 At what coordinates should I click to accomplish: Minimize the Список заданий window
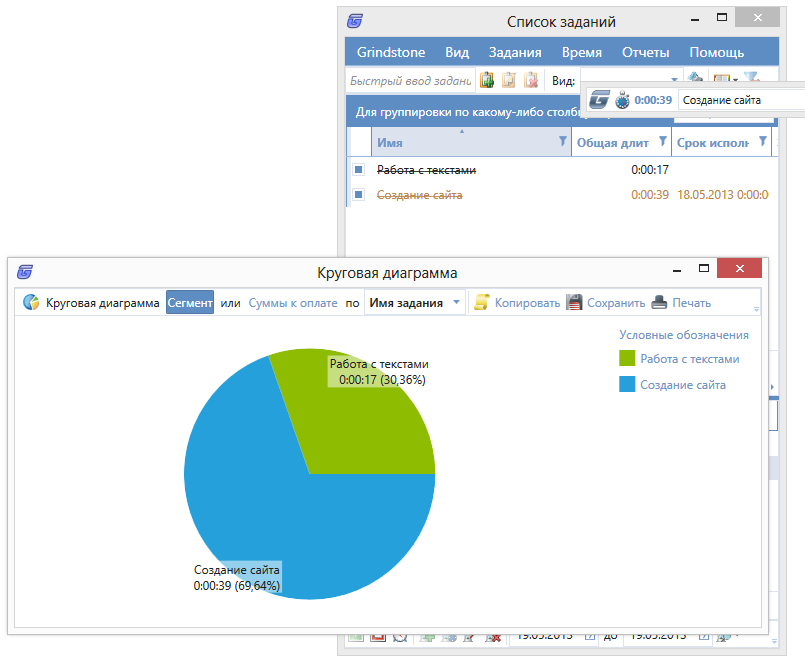(695, 19)
